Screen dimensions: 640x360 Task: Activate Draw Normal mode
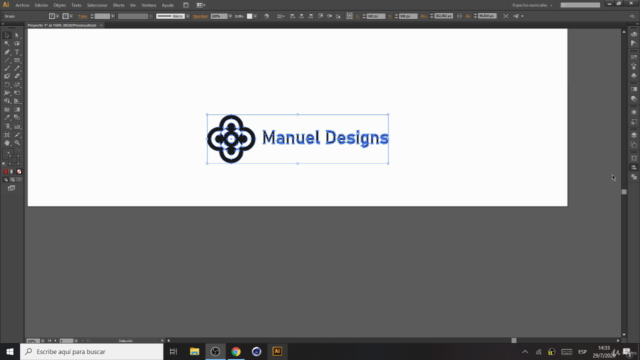click(5, 180)
